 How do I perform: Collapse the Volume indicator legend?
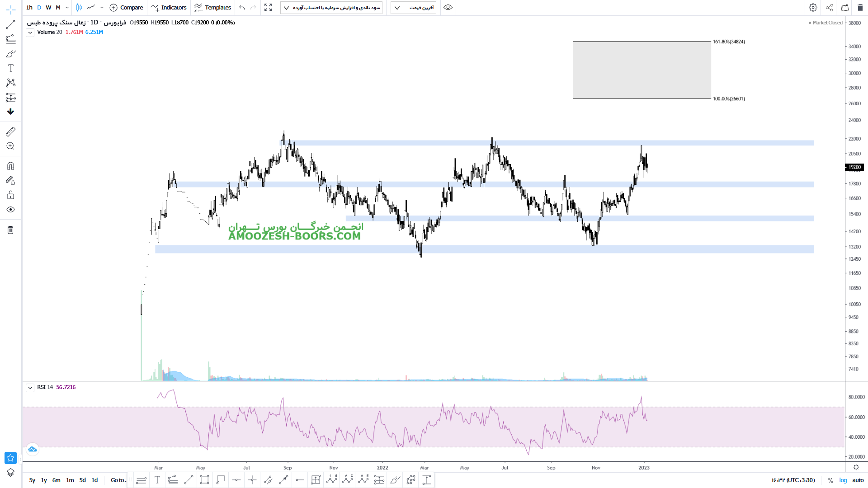point(30,33)
